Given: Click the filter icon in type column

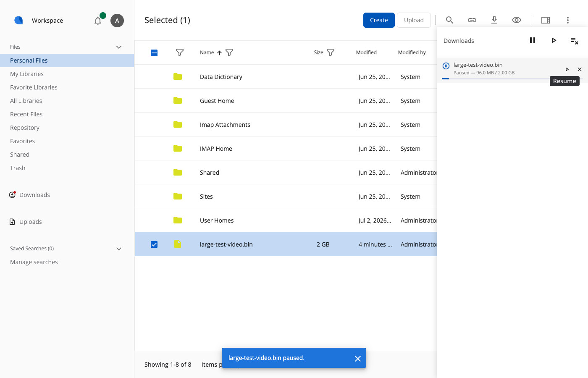Looking at the screenshot, I should 180,52.
